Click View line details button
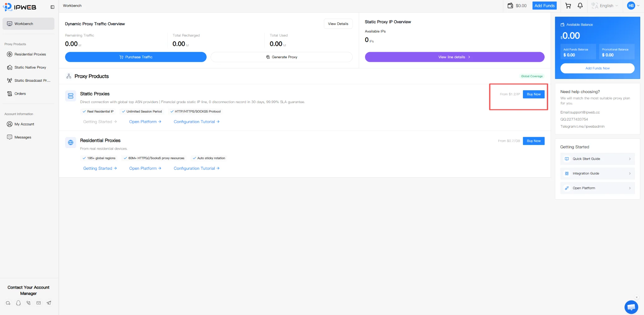The height and width of the screenshot is (315, 644). click(x=454, y=57)
